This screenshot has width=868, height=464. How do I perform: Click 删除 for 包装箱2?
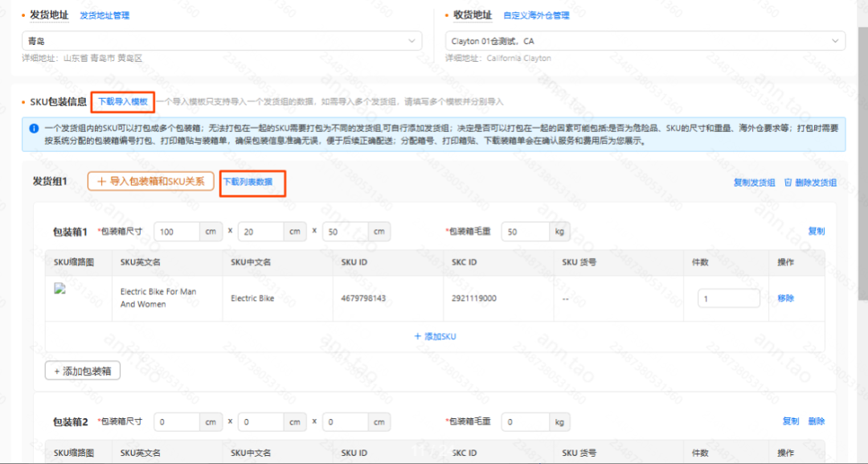816,421
